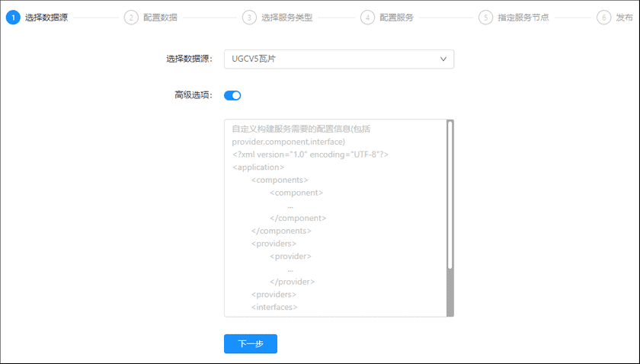Click the step 5 circle icon

(485, 18)
